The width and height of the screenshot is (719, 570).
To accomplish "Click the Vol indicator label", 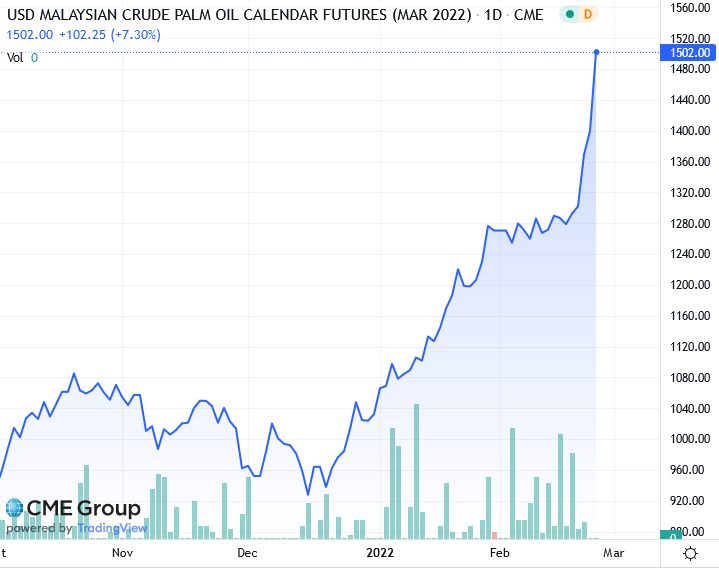I will [15, 58].
